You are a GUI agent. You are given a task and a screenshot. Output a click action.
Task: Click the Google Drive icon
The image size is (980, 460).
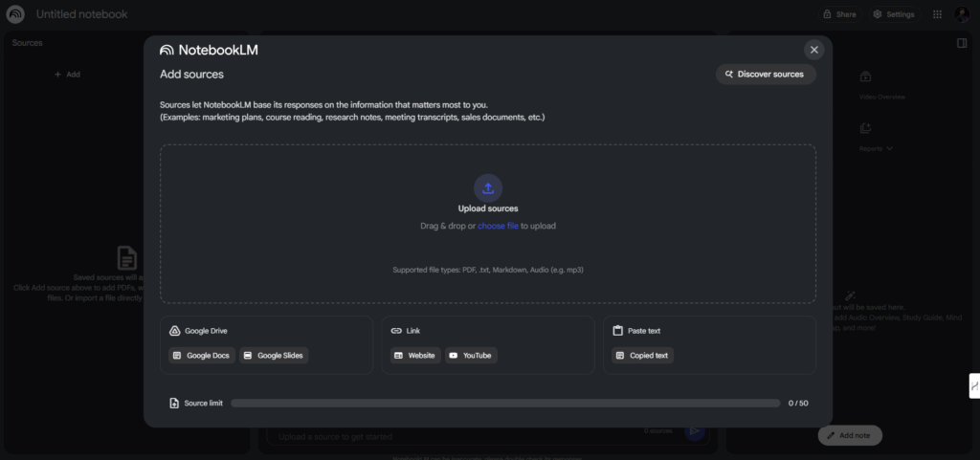coord(174,331)
